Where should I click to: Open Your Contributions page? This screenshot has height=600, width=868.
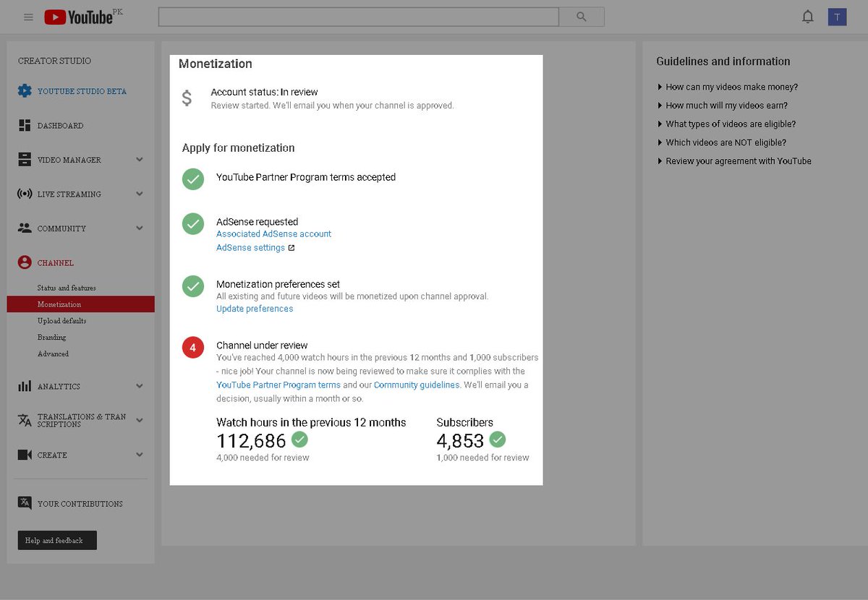[x=80, y=504]
